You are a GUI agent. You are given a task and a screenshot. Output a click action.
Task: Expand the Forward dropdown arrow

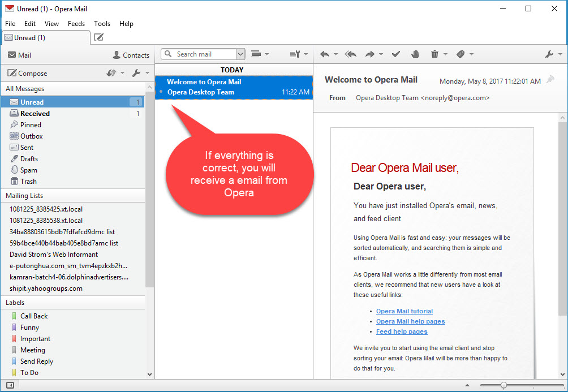381,54
